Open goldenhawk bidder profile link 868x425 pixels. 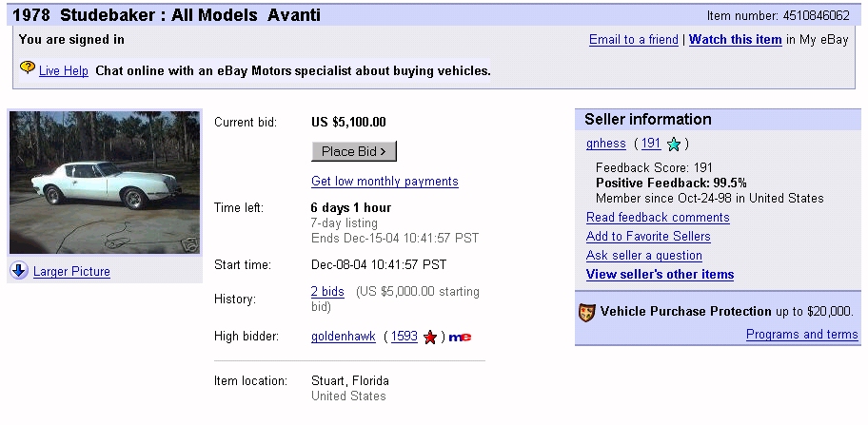point(343,337)
